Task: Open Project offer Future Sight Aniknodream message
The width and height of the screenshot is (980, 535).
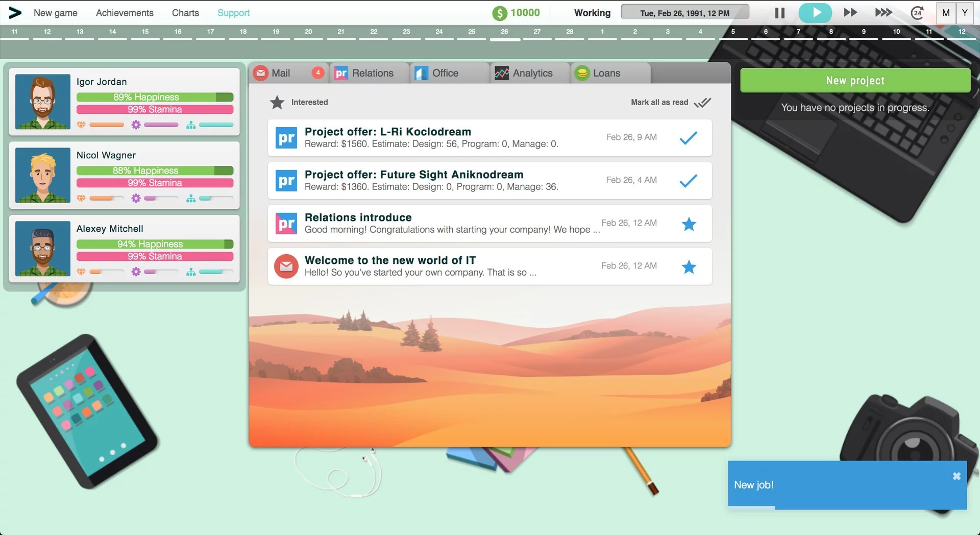Action: [x=489, y=181]
